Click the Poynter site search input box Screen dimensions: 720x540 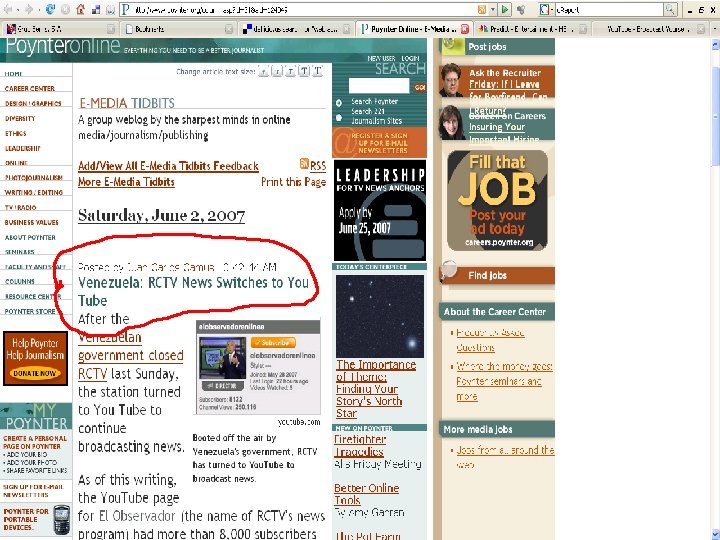[379, 86]
